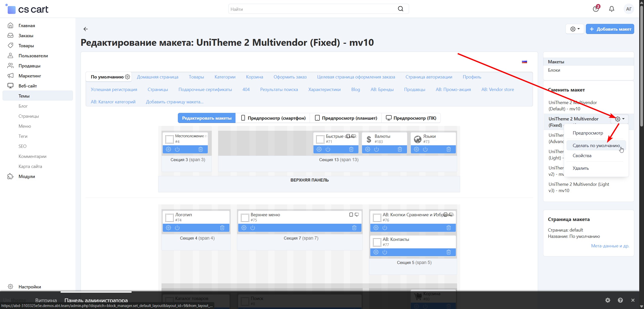Toggle power state of Языки block #73

425,149
